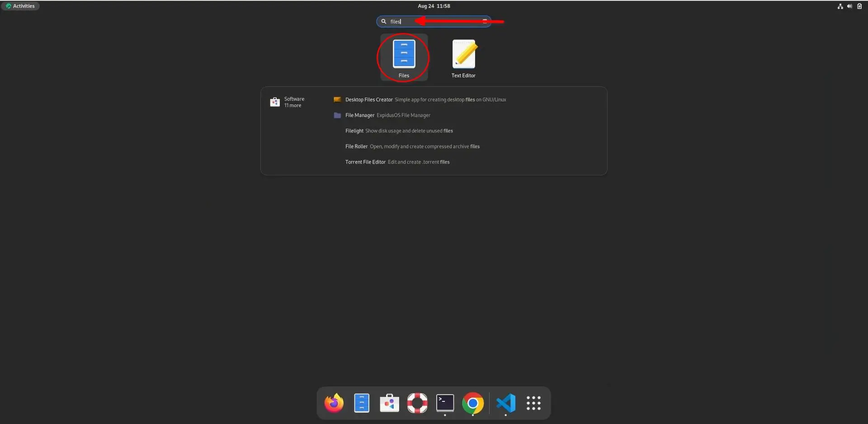Open the Activities overview
Screen dimensions: 868x424
(x=20, y=6)
